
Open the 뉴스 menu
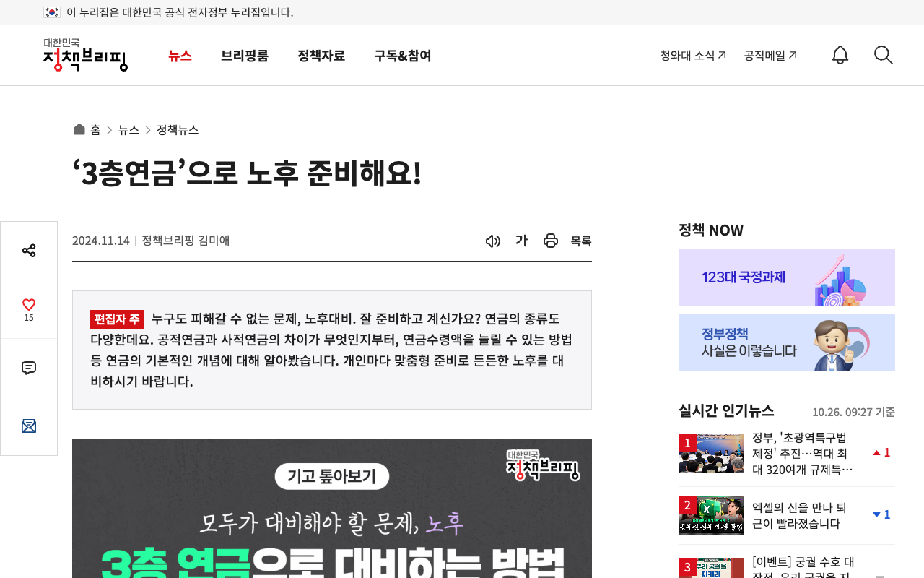coord(180,56)
